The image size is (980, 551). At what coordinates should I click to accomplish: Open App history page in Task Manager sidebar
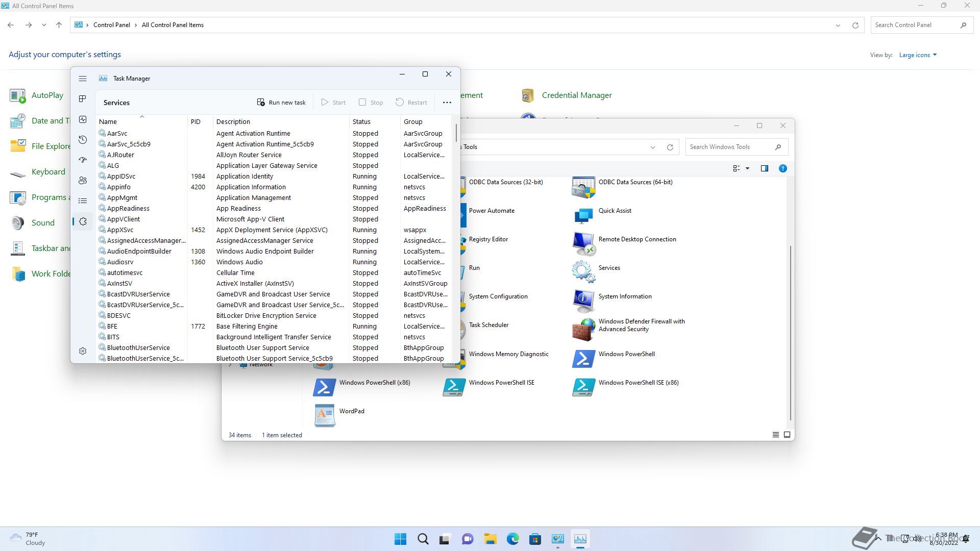point(83,140)
